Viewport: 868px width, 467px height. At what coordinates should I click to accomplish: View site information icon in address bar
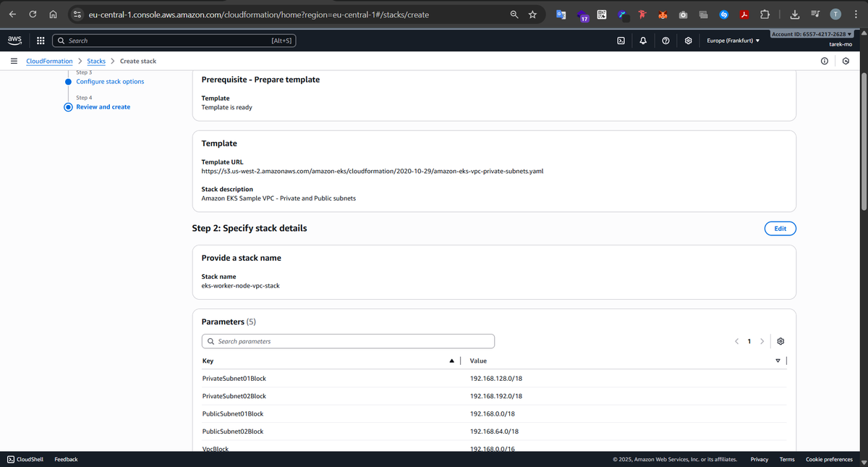coord(77,14)
